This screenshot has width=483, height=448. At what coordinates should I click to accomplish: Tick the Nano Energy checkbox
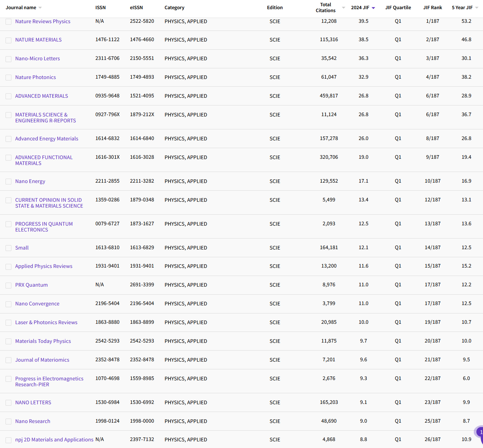point(8,182)
